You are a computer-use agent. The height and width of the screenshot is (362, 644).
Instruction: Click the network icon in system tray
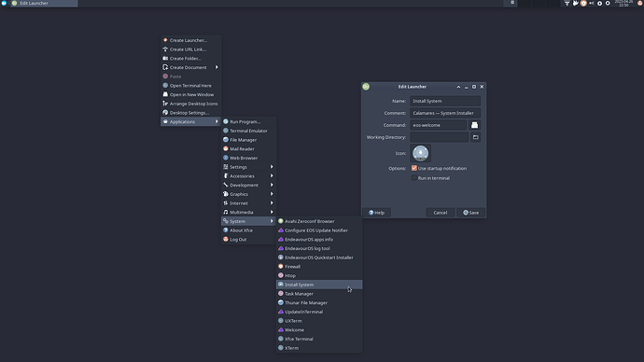[x=567, y=4]
